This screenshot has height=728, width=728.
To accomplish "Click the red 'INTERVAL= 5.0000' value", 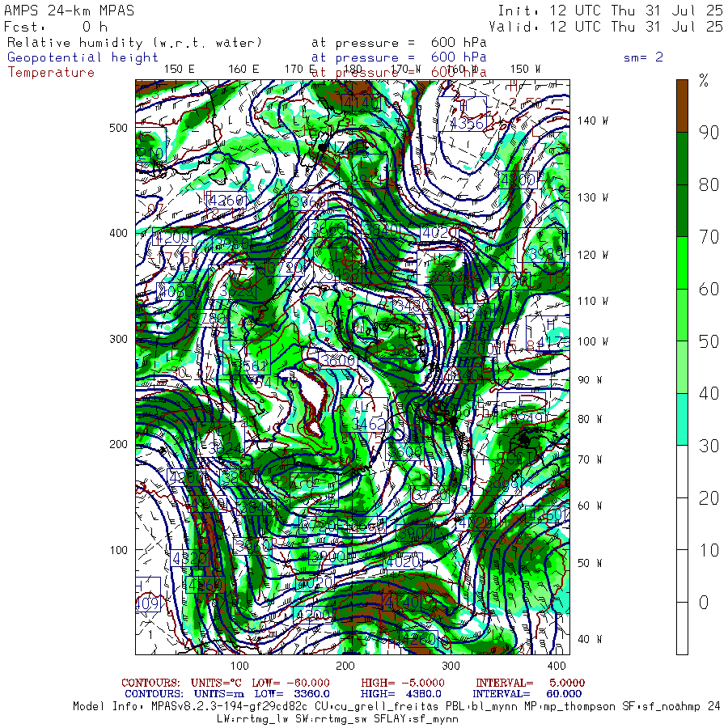I will pyautogui.click(x=530, y=683).
